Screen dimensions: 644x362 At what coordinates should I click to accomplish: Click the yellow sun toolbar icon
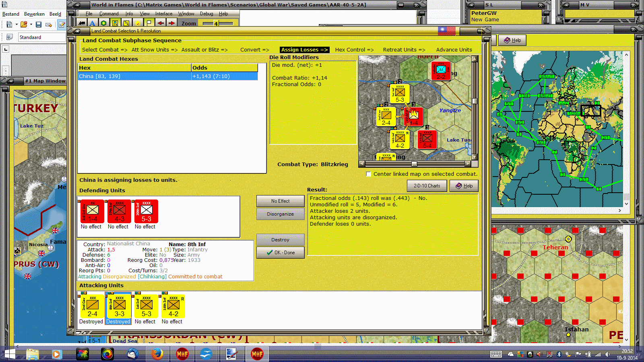[x=138, y=23]
